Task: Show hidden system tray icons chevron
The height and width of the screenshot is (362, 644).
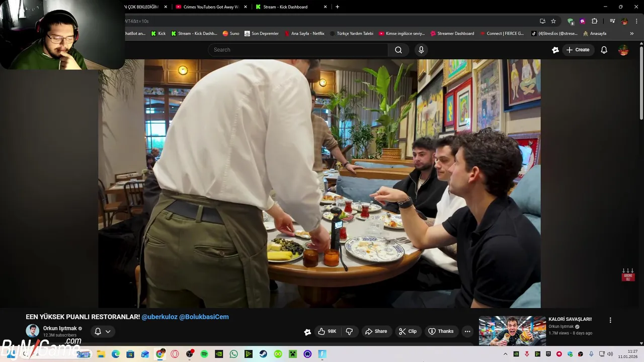Action: point(505,354)
